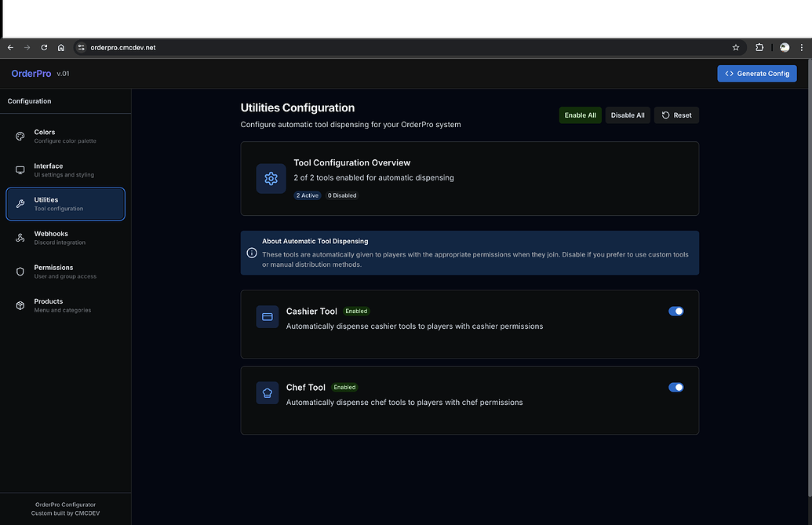Select the Colors palette icon in sidebar
Screen dimensions: 812x525
(x=20, y=136)
